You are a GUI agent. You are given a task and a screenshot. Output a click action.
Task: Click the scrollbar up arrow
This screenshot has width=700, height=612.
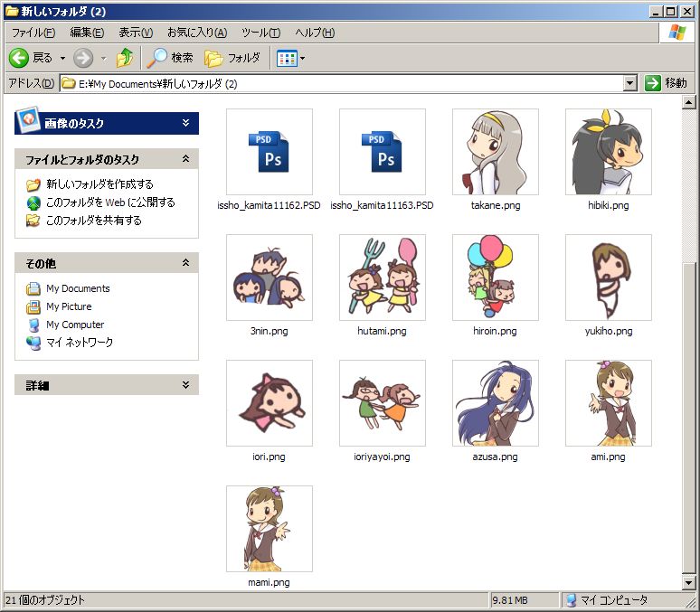click(x=688, y=103)
